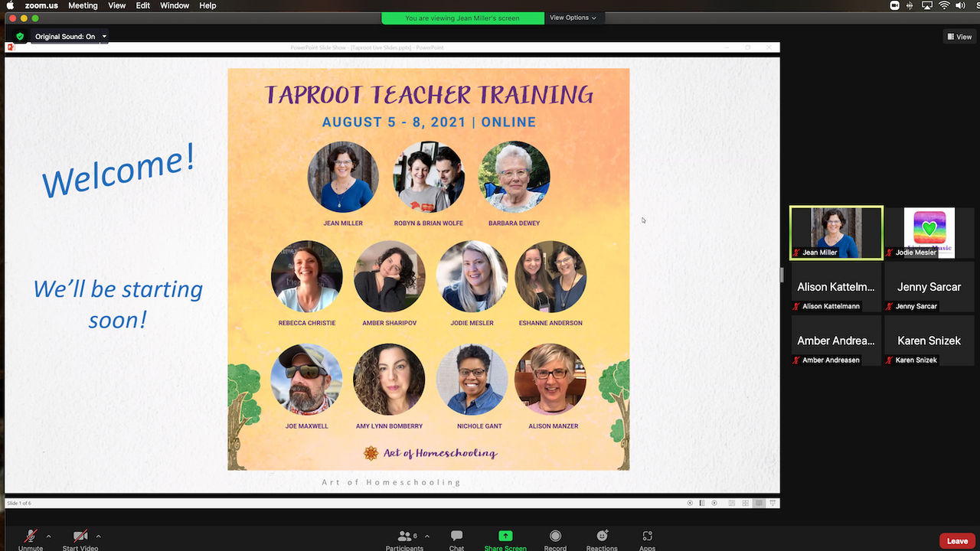Click Amy Lynn Bomberry's circular photo
The image size is (980, 551).
point(389,380)
